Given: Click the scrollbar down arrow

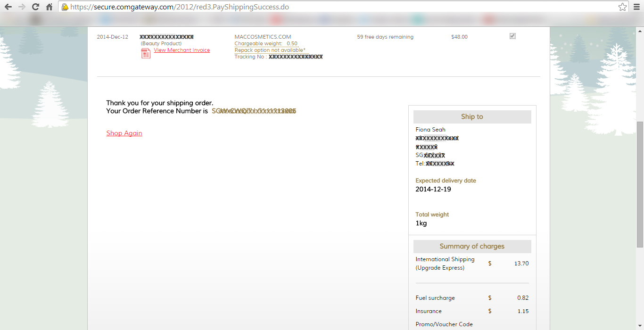Looking at the screenshot, I should (640, 326).
